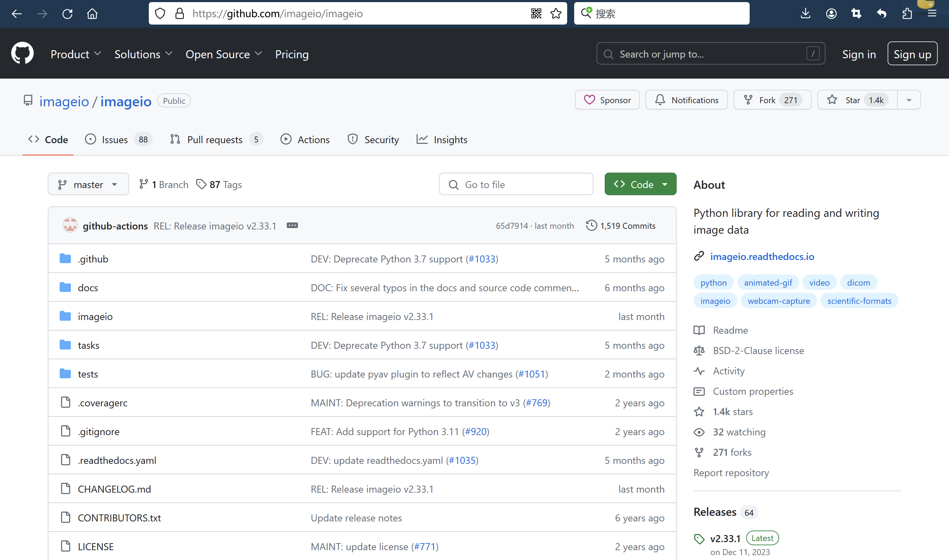This screenshot has height=560, width=949.
Task: Click the python topic tag
Action: [713, 283]
